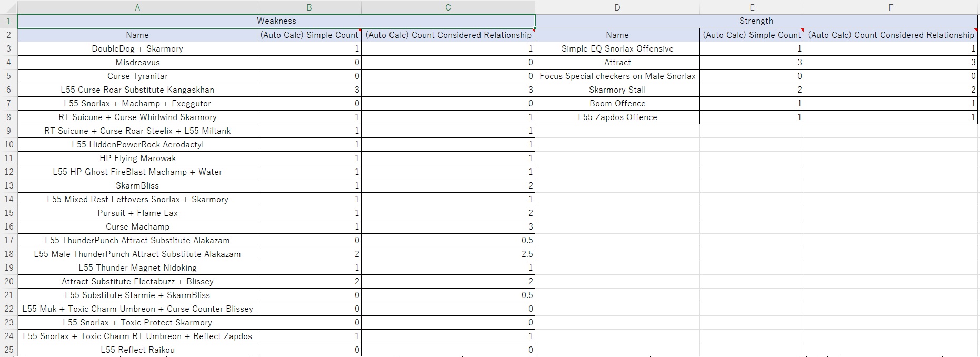Click Starmie + SkarmBliss 0.5 relationship count

point(448,295)
